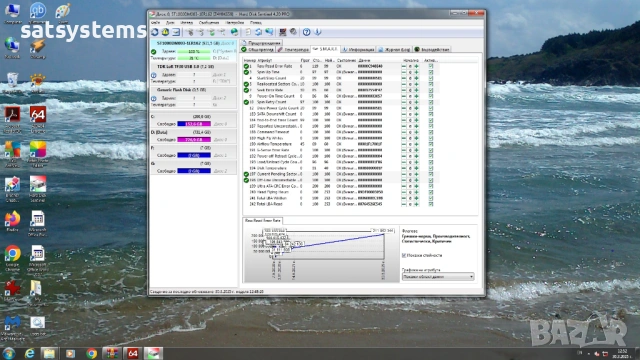Click the blue info icon after help
The width and height of the screenshot is (640, 360).
click(x=318, y=32)
